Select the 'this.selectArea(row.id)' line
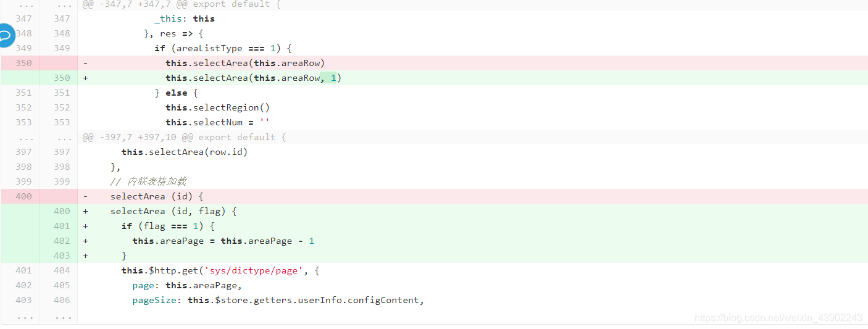Image resolution: width=868 pixels, height=329 pixels. pos(185,152)
